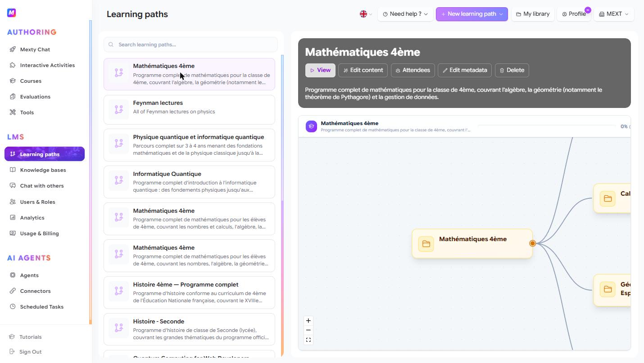
Task: Click the purple graduation cap header icon
Action: pos(311,126)
